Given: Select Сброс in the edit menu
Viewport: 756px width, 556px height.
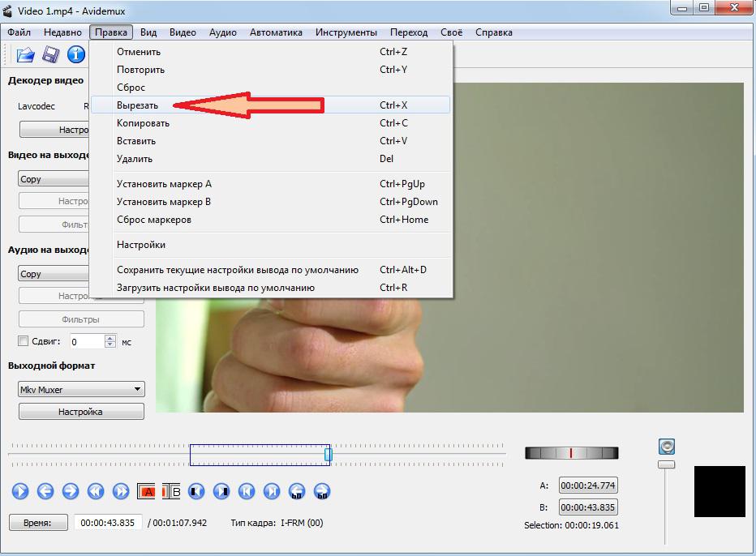Looking at the screenshot, I should pyautogui.click(x=270, y=88).
